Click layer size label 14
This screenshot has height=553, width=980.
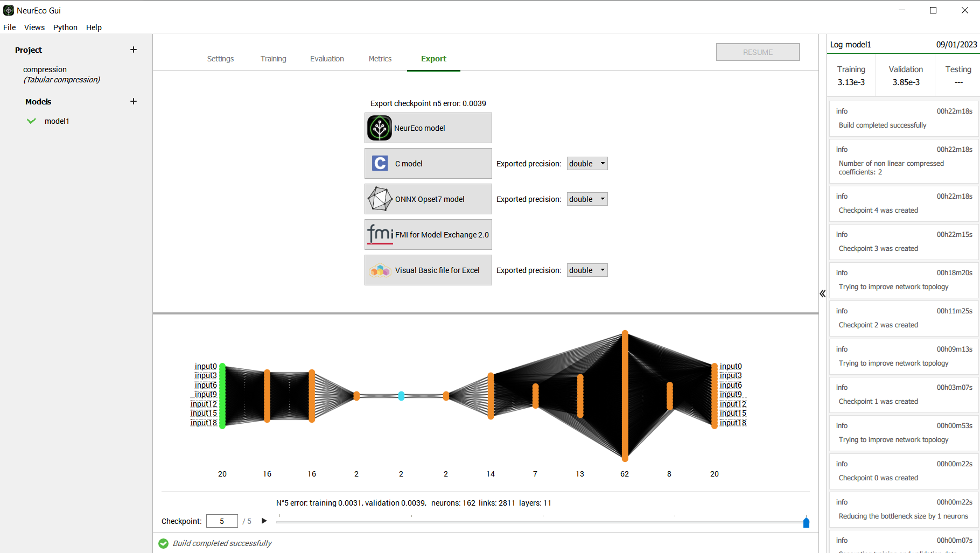[491, 474]
